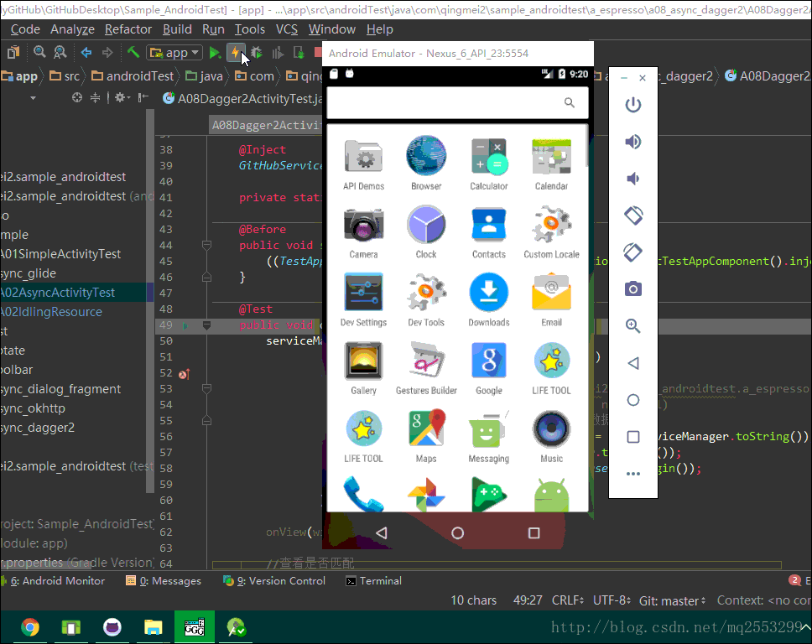Select A02AsyncActivityTest in project tree
812x644 pixels.
pyautogui.click(x=58, y=293)
